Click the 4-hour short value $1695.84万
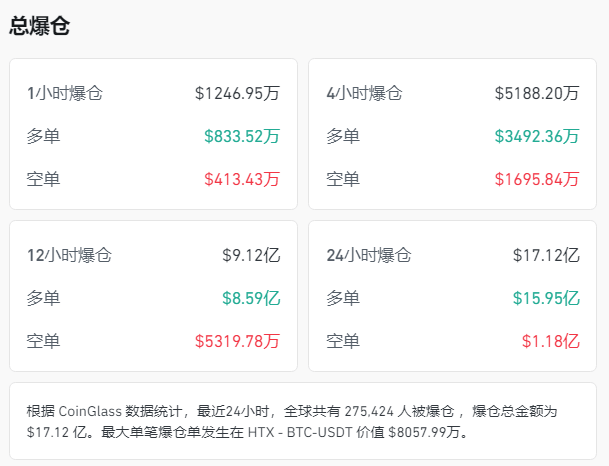Screen dimensions: 609x466 (x=537, y=180)
